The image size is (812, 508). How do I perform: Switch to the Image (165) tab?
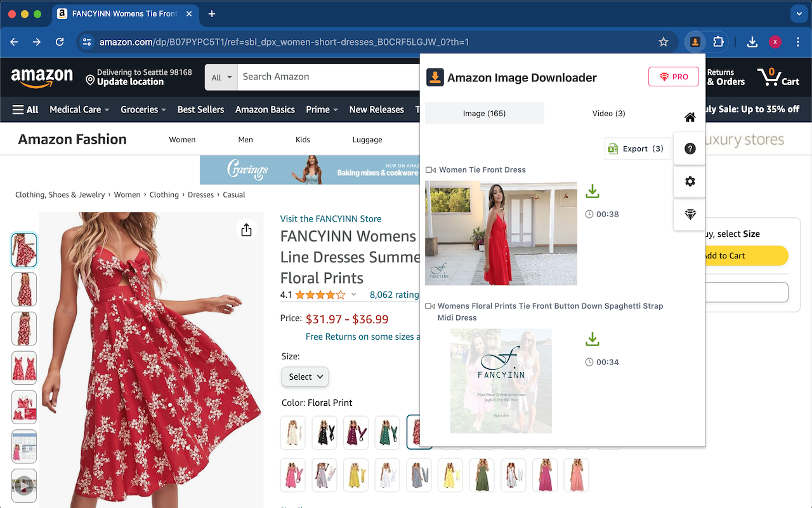point(484,114)
